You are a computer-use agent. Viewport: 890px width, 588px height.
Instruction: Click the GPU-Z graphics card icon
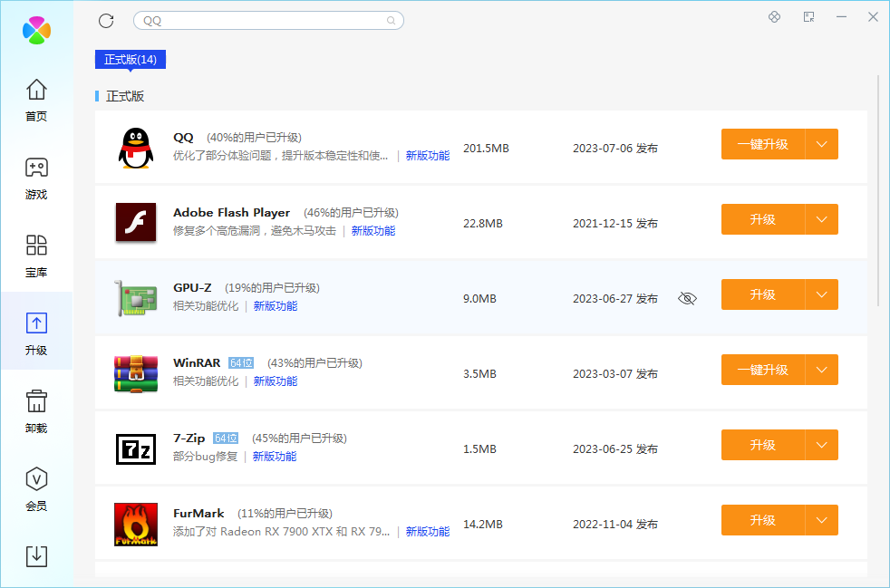click(136, 298)
